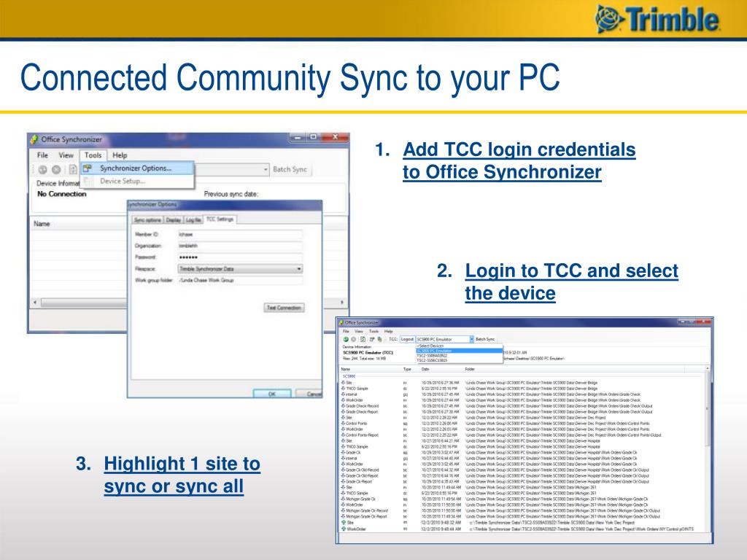Open the SCS900 PC Emulator device combo box beside Logout
This screenshot has width=747, height=560.
coord(445,339)
